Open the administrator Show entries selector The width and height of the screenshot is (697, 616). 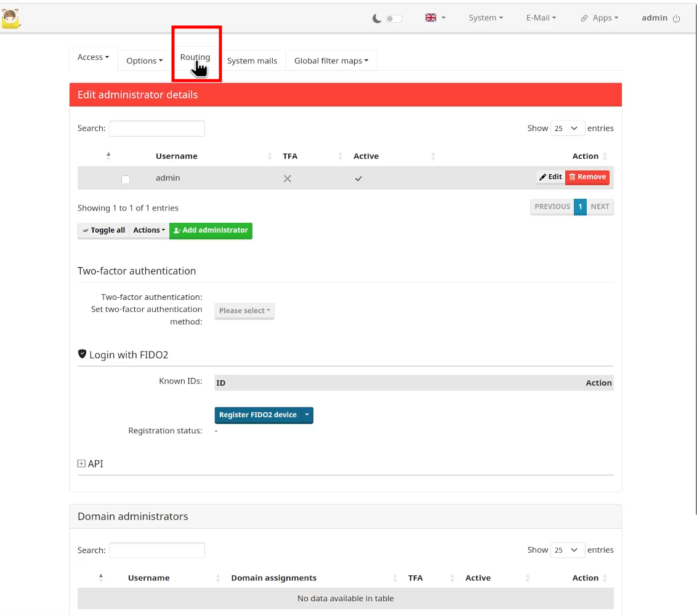coord(567,129)
